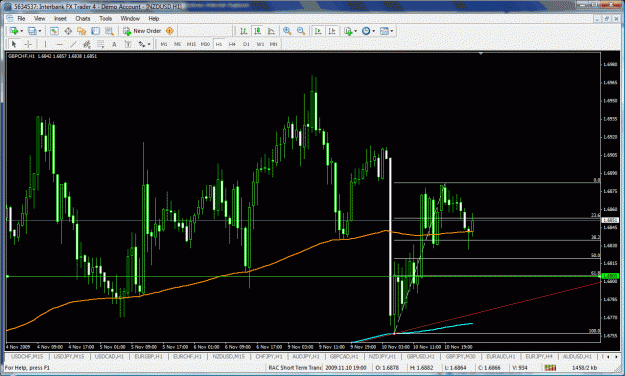Select the Trendline drawing tool
Screen dimensions: 625x376
(x=73, y=44)
